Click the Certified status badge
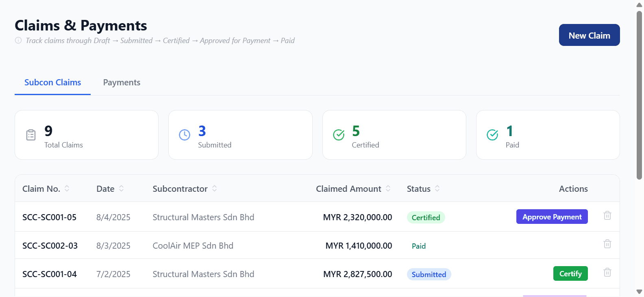644x297 pixels. pyautogui.click(x=426, y=217)
